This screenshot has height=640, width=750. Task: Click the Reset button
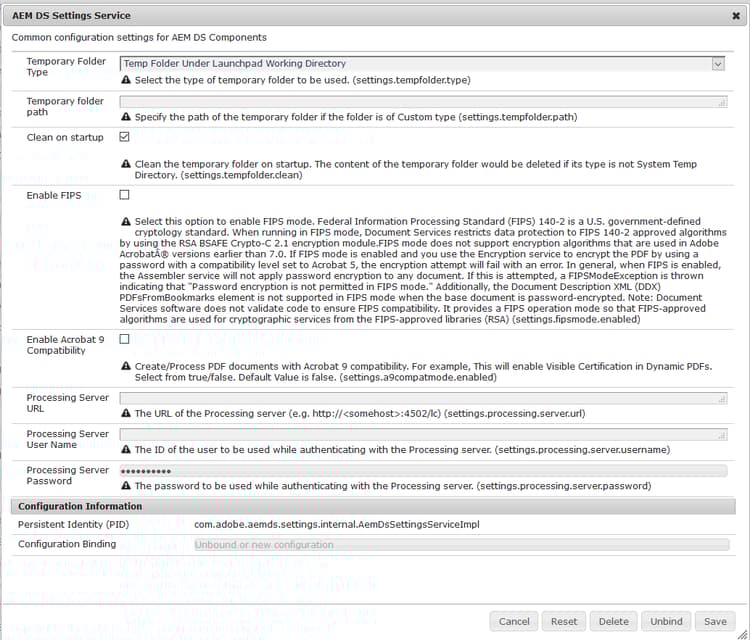(x=564, y=621)
